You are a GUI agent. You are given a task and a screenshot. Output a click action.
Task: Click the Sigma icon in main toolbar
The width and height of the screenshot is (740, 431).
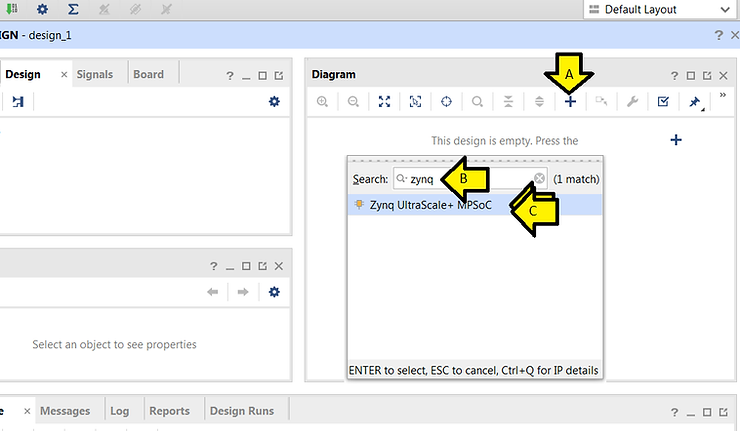tap(73, 10)
